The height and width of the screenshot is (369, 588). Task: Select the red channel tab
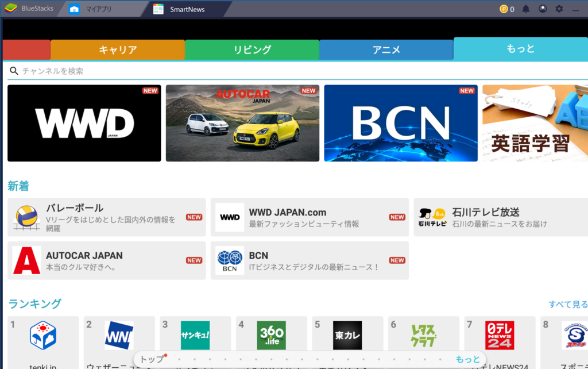(x=26, y=49)
